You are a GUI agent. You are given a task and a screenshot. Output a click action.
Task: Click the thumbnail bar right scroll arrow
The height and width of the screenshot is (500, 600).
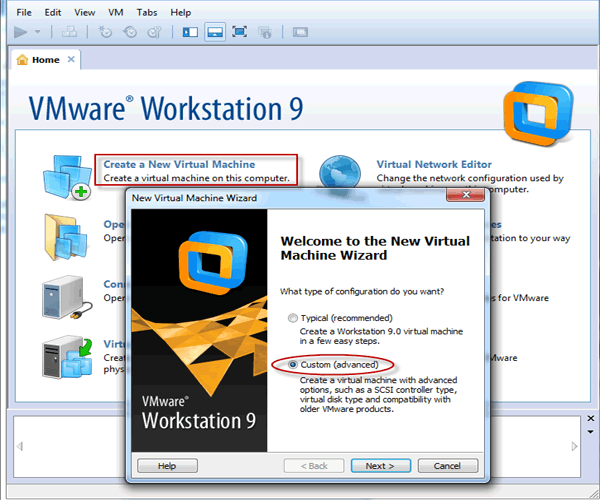click(x=574, y=446)
